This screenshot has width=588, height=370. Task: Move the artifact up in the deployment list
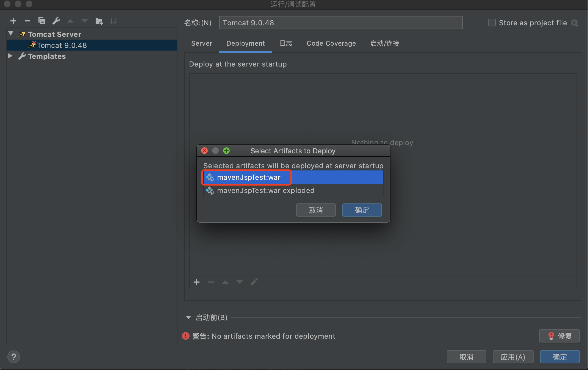coord(225,282)
